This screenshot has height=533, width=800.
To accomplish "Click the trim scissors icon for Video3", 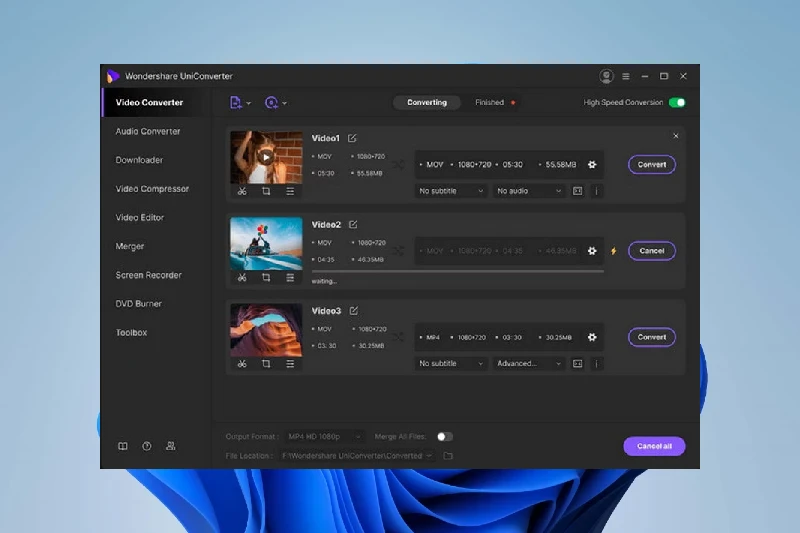I will click(x=242, y=364).
